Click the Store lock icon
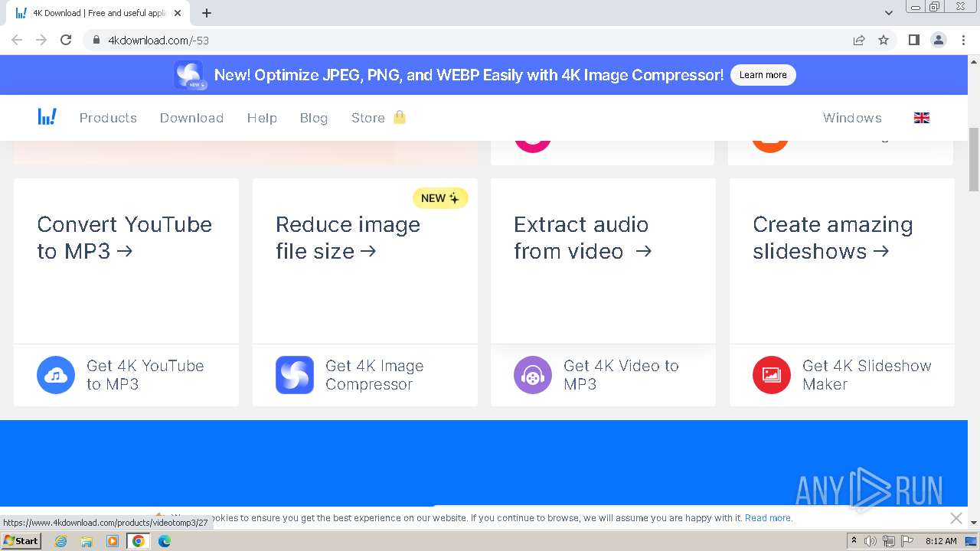Image resolution: width=980 pixels, height=551 pixels. 400,117
